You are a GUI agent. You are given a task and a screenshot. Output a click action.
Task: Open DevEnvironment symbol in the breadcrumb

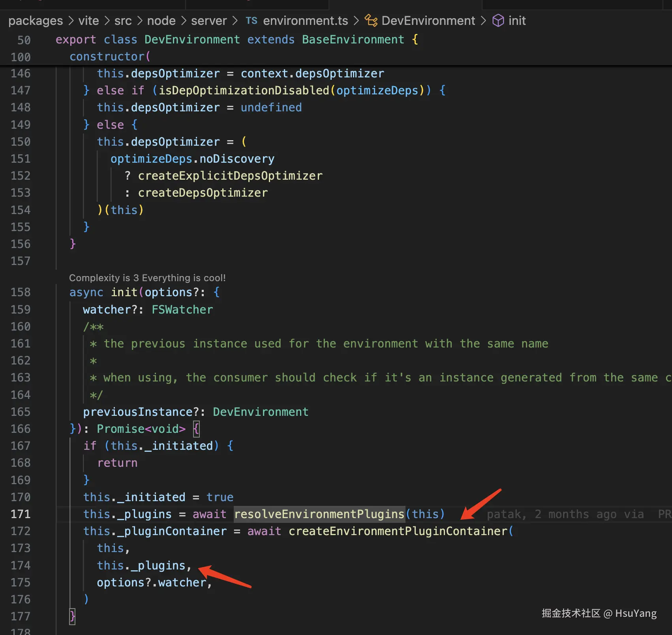pos(428,21)
